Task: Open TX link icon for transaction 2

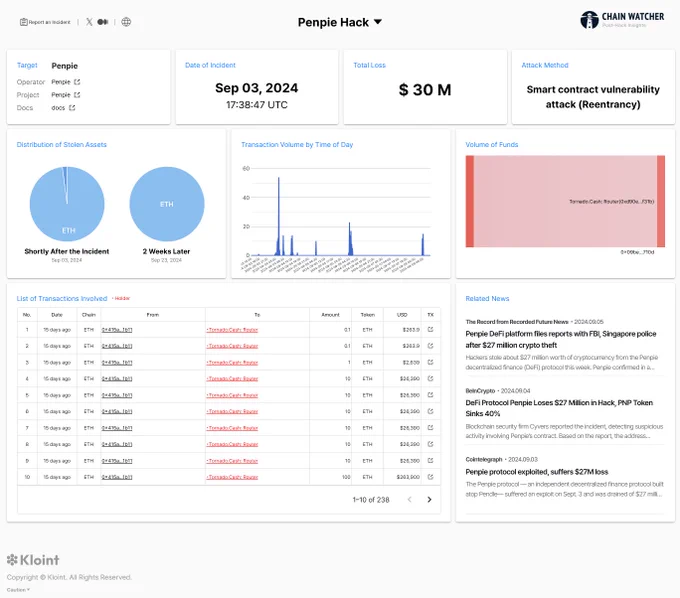Action: tap(430, 346)
